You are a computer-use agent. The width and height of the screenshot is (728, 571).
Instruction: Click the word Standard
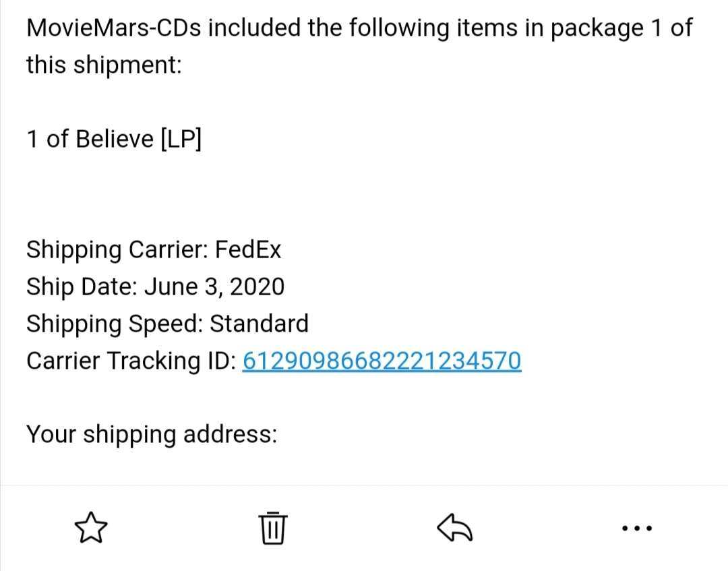[x=260, y=324]
